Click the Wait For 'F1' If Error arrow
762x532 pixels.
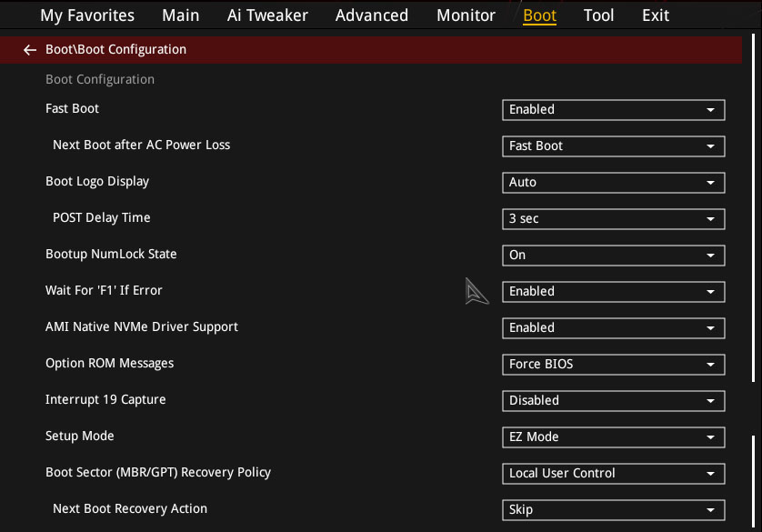(710, 292)
